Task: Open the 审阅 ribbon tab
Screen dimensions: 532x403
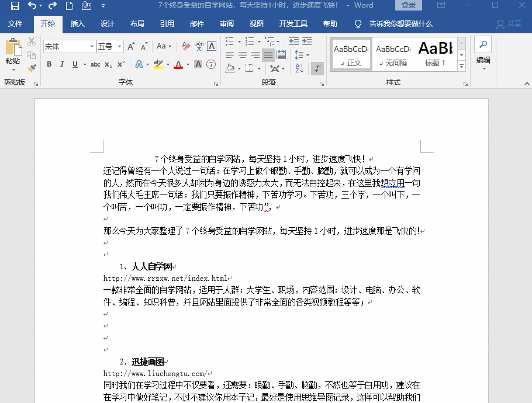Action: coord(226,24)
